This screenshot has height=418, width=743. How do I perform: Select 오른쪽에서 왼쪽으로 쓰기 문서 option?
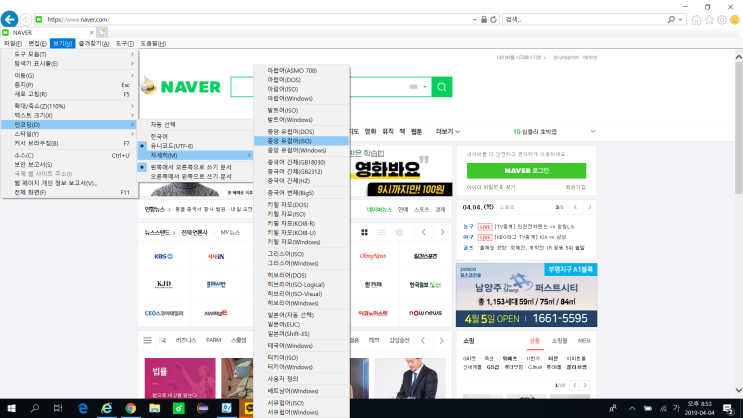click(x=191, y=176)
